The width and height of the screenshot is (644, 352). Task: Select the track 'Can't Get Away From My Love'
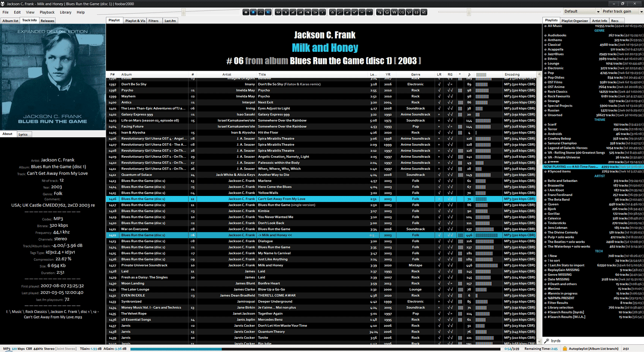[x=321, y=199]
